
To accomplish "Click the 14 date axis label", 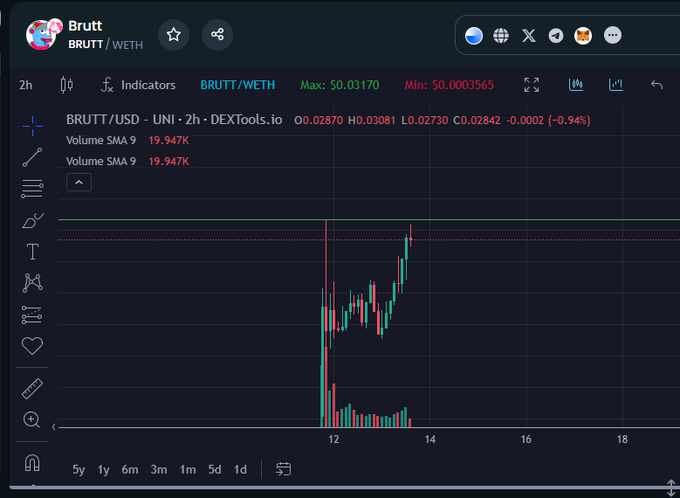I will click(430, 439).
